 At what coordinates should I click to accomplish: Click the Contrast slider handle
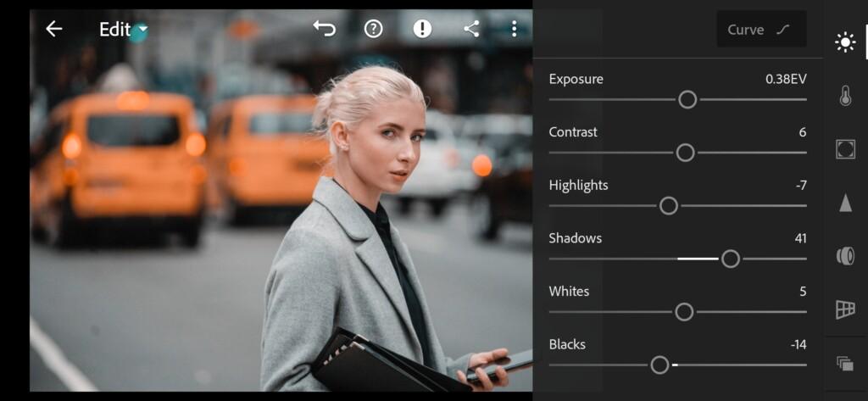point(685,153)
